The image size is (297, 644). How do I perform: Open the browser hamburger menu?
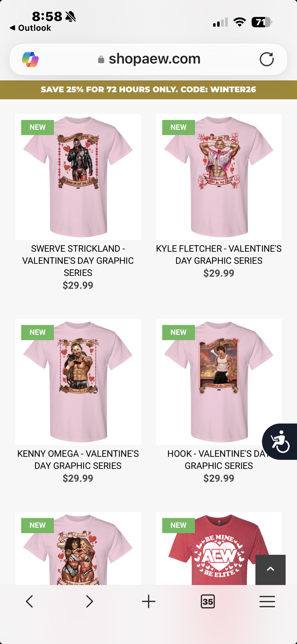click(x=267, y=601)
